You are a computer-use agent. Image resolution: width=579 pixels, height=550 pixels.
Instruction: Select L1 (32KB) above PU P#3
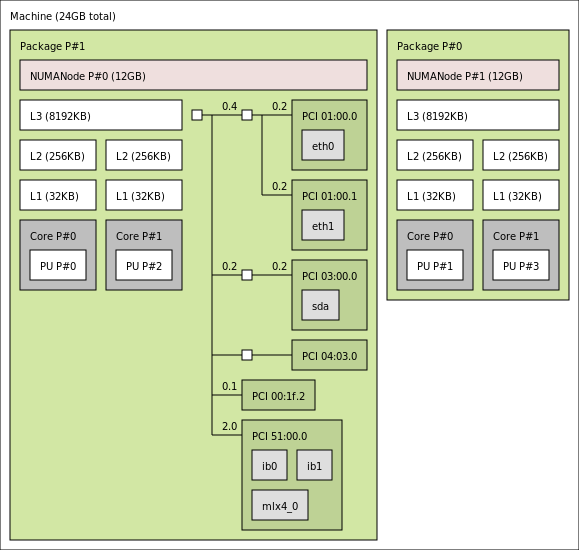click(521, 195)
